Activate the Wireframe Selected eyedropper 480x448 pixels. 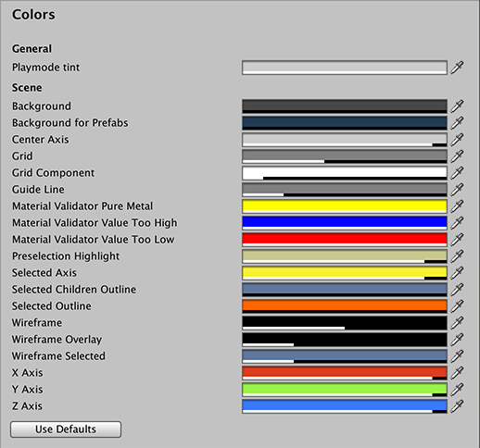457,356
